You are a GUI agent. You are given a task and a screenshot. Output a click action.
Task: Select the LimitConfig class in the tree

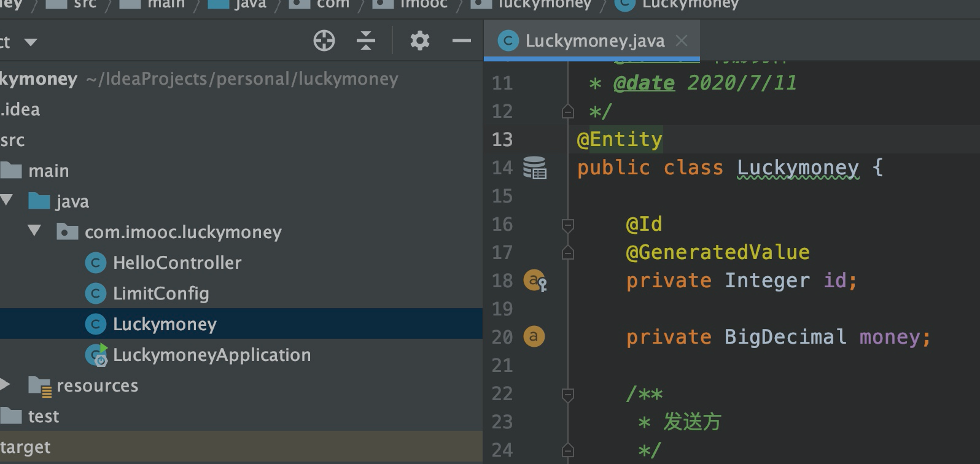tap(161, 293)
